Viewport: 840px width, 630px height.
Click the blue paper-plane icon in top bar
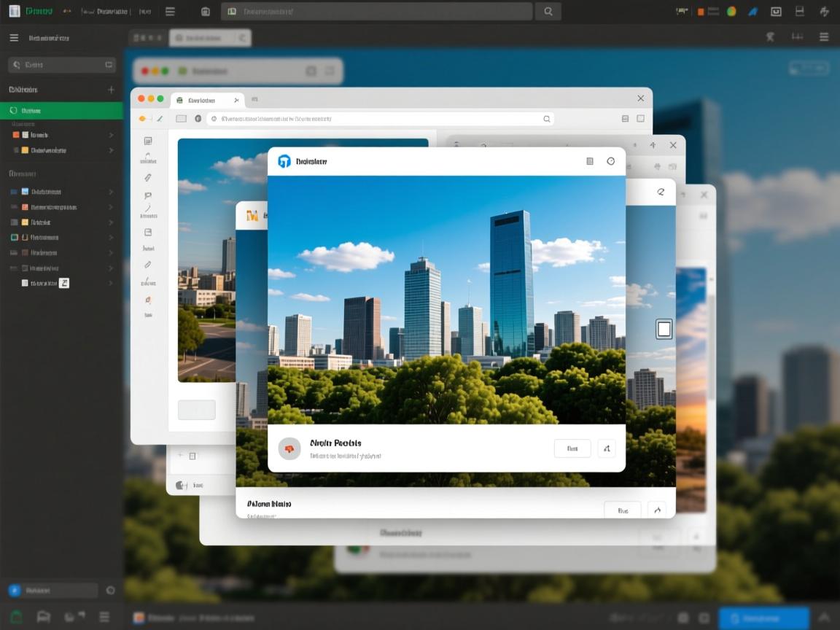[753, 12]
